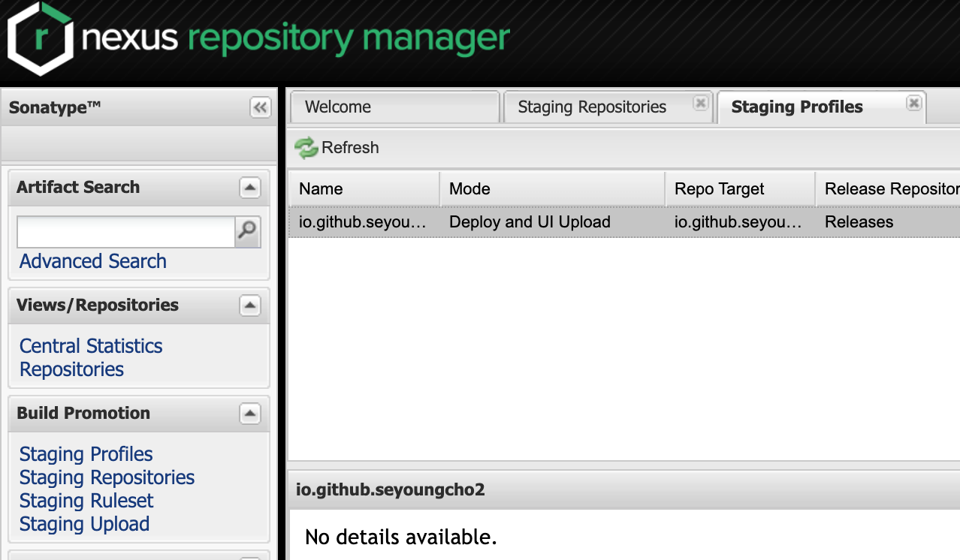Sort by the Mode column header
The width and height of the screenshot is (960, 560).
tap(552, 189)
